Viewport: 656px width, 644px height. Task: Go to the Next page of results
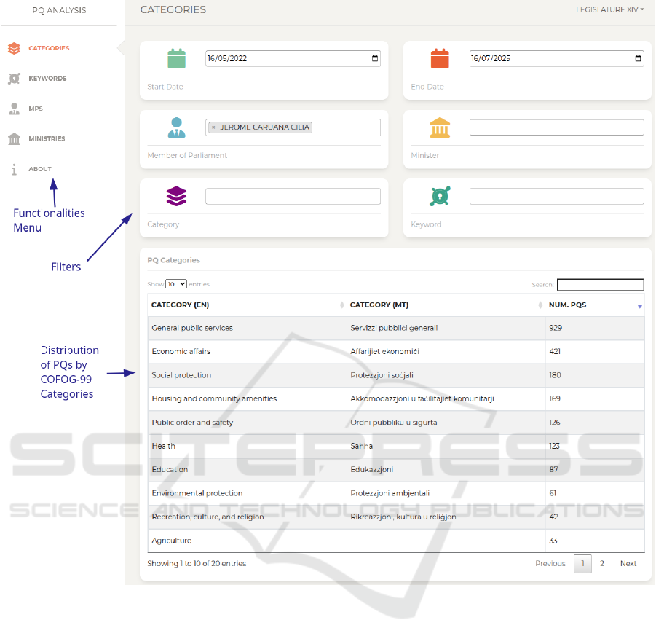click(x=628, y=564)
